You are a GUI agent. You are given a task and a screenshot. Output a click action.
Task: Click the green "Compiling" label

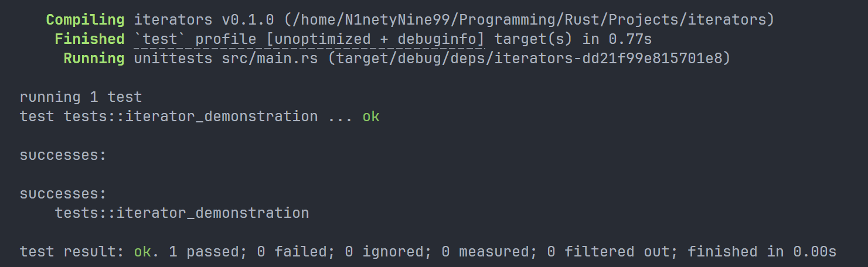point(85,20)
